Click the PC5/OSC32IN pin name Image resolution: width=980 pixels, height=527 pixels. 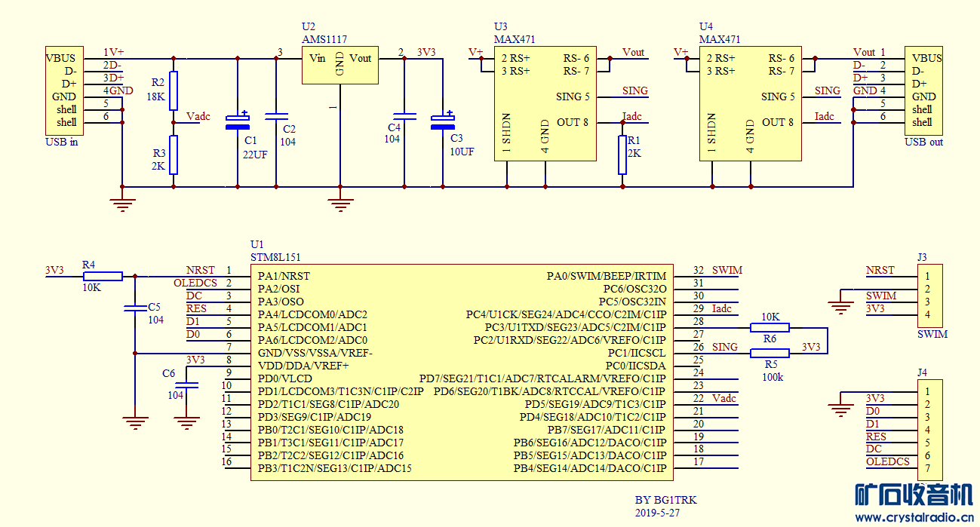pos(632,302)
